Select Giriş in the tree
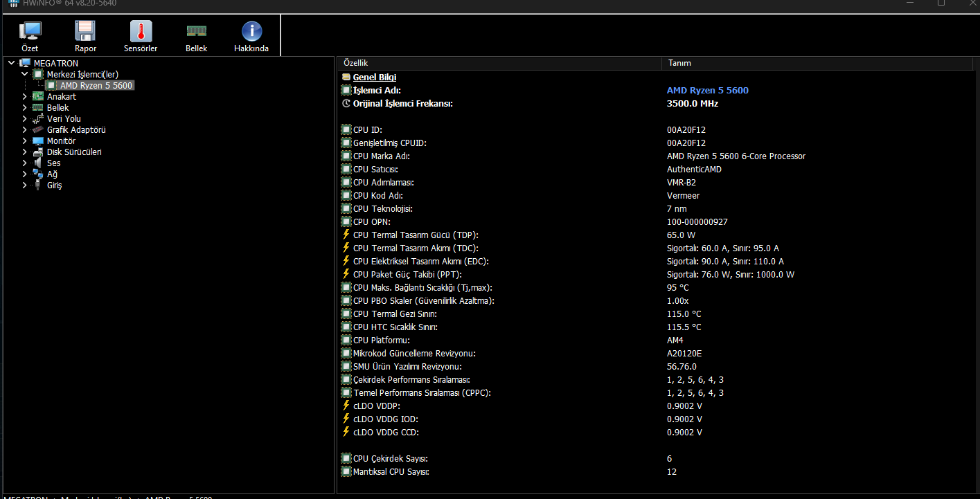Image resolution: width=980 pixels, height=499 pixels. tap(54, 185)
